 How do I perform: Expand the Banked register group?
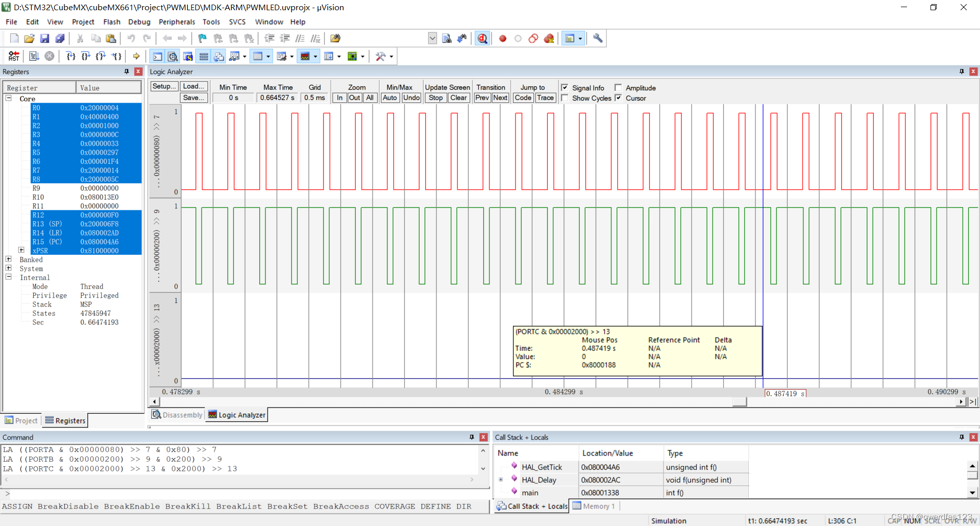click(x=9, y=259)
